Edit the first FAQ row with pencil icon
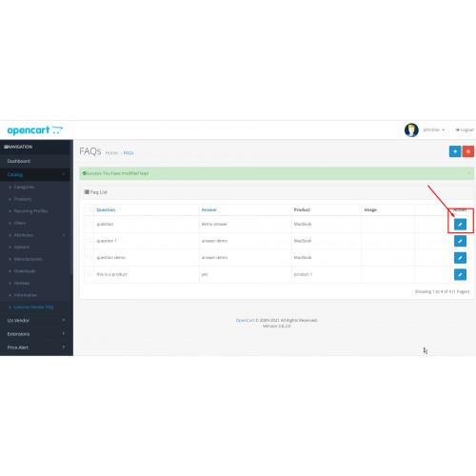This screenshot has width=476, height=476. [460, 224]
